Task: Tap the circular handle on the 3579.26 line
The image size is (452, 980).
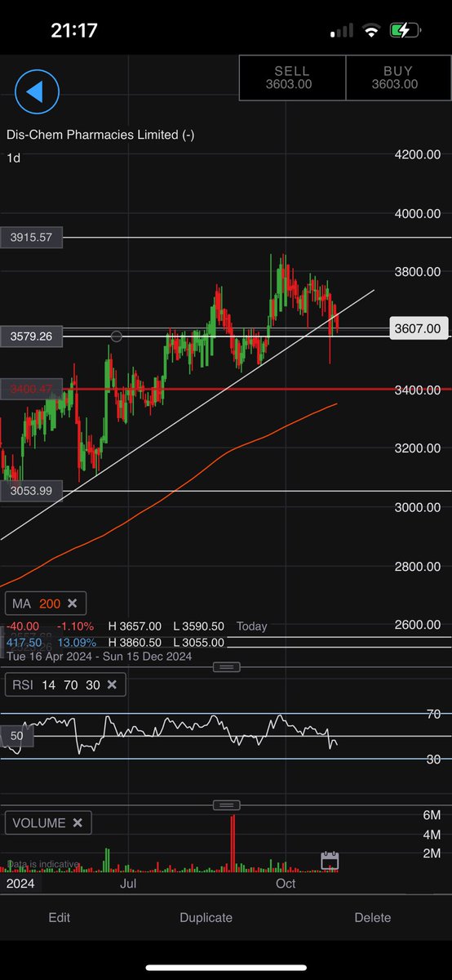Action: (116, 336)
